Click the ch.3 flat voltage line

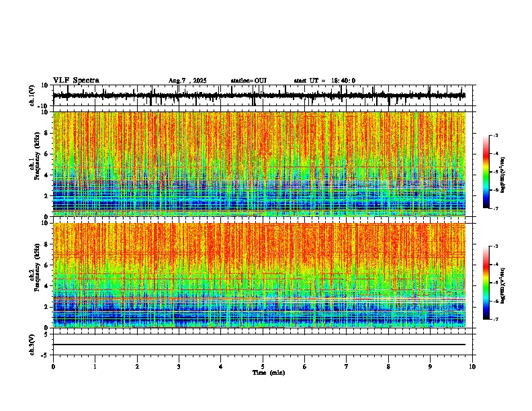click(259, 345)
